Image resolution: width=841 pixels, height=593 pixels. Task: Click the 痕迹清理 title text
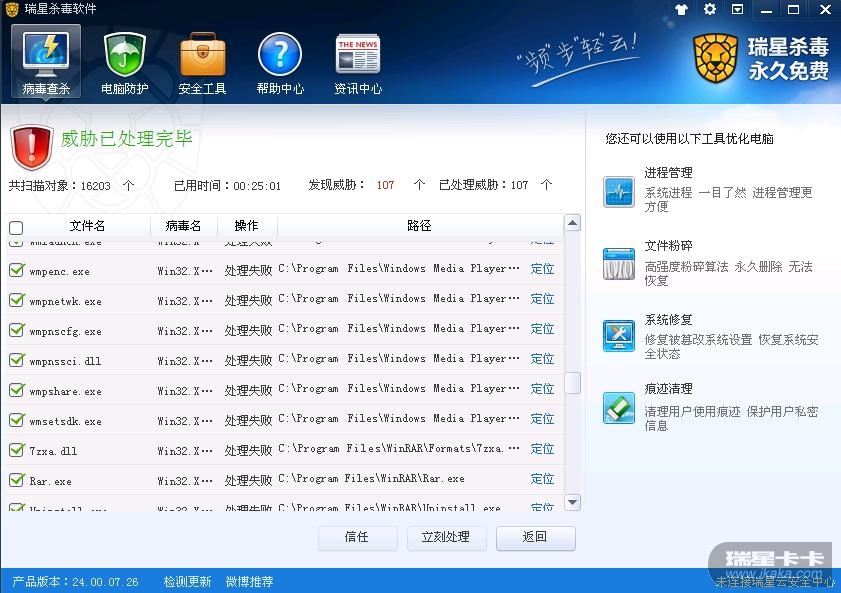668,389
